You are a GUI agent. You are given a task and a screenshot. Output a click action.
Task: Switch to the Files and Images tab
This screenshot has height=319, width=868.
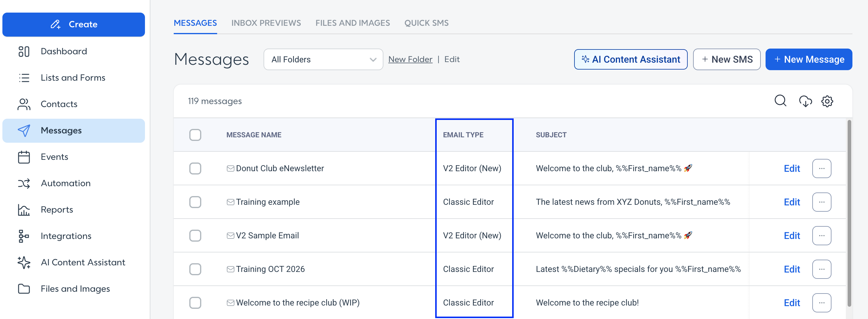pyautogui.click(x=353, y=23)
